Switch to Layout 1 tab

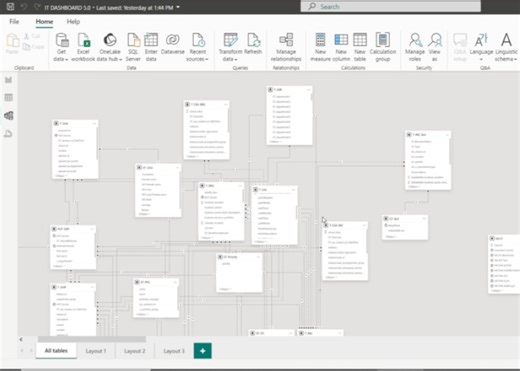pos(96,351)
